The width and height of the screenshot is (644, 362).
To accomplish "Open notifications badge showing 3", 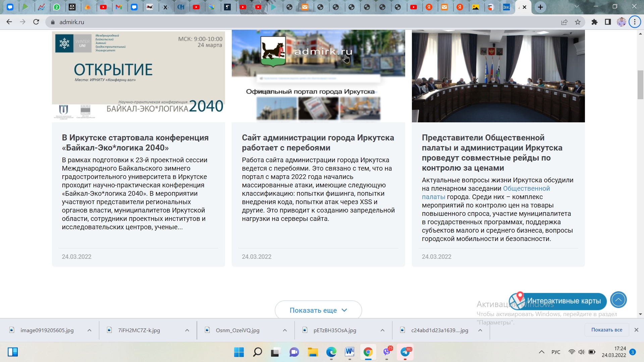I will coord(633,352).
